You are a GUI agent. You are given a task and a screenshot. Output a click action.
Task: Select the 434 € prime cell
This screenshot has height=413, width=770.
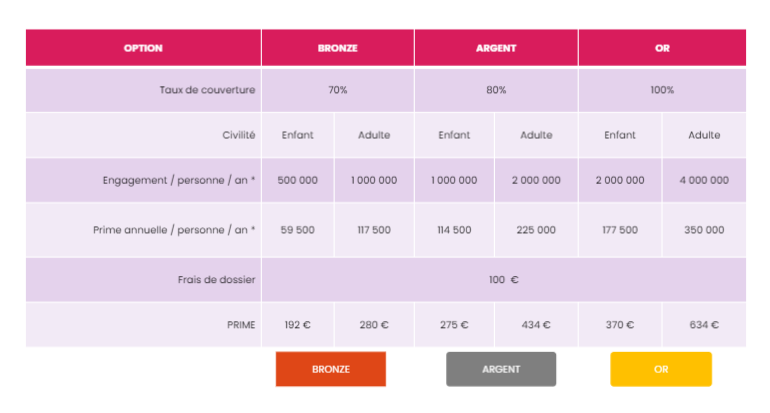click(536, 325)
